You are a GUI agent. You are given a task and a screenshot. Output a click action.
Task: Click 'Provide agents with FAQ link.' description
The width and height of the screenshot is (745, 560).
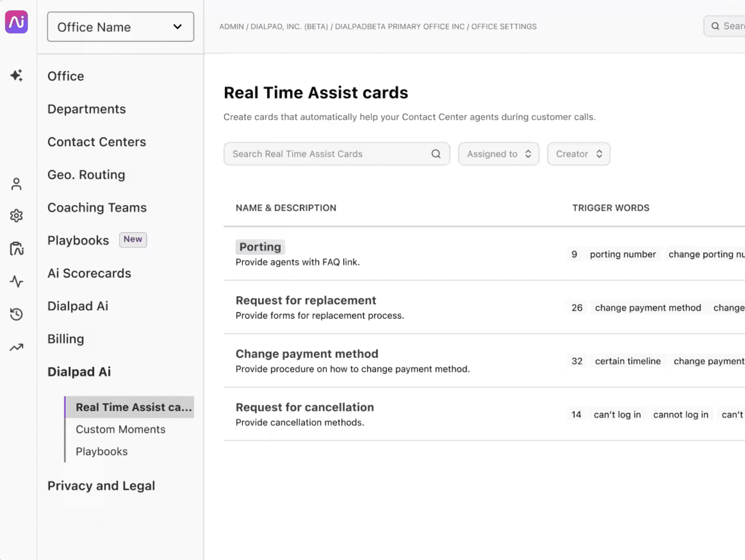[x=298, y=262]
